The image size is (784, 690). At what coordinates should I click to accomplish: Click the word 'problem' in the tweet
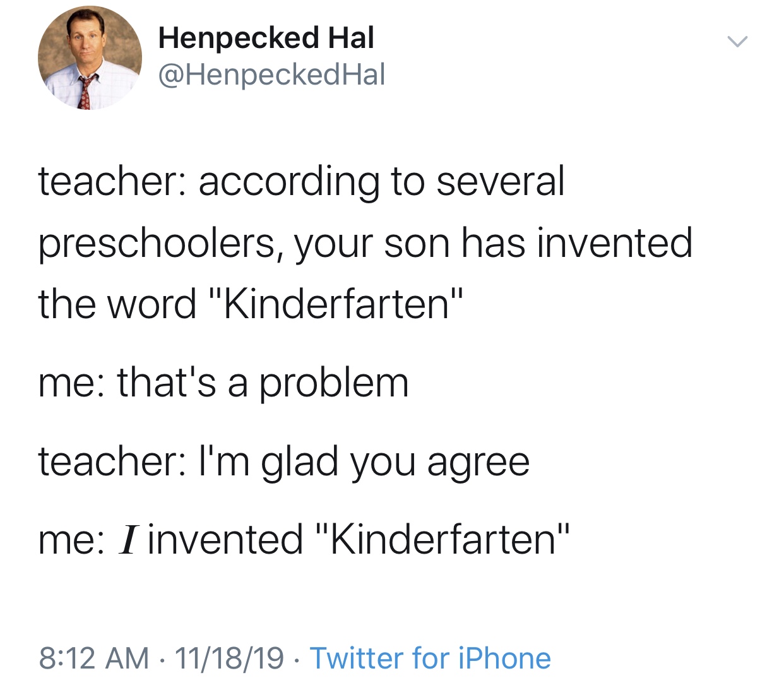(x=334, y=384)
